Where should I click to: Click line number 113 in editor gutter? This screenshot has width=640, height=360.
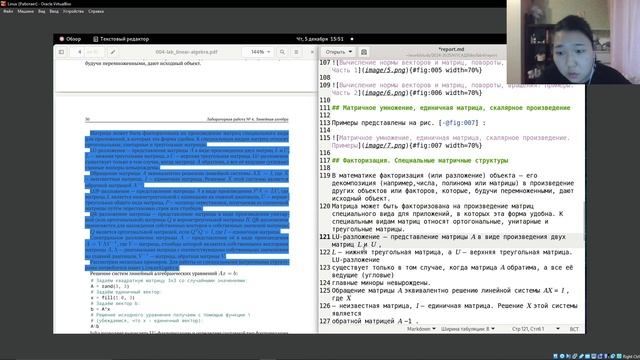point(325,123)
